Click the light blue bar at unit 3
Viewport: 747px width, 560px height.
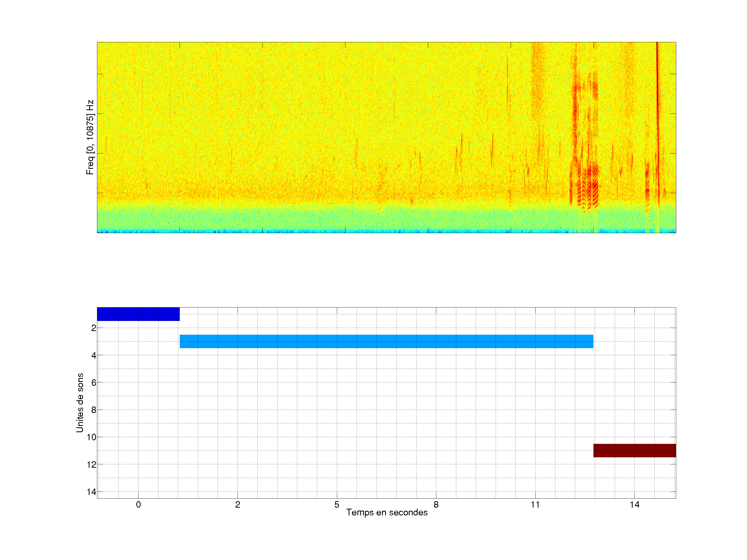coord(386,341)
